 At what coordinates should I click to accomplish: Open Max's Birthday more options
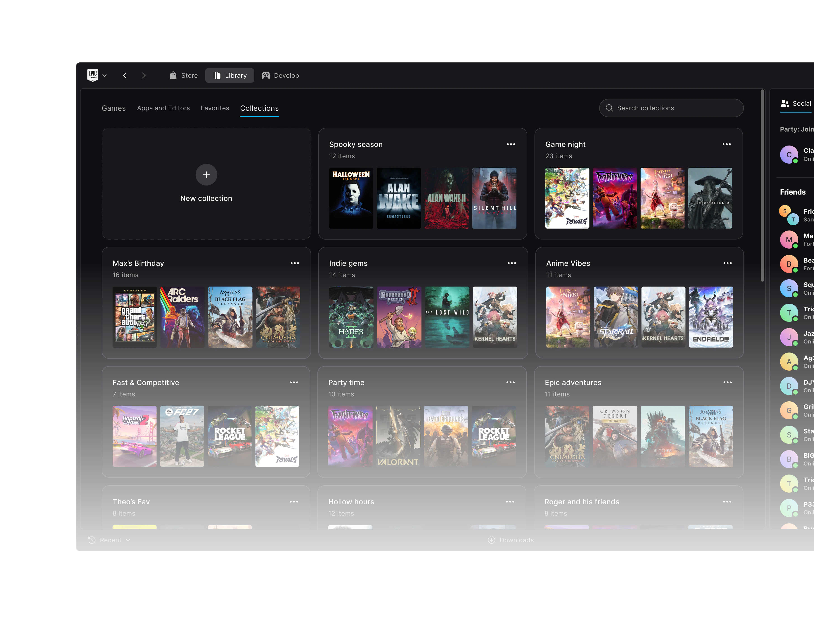(x=295, y=263)
